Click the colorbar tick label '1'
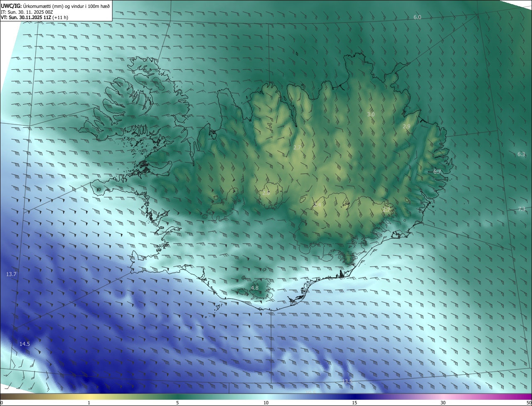 coord(89,403)
